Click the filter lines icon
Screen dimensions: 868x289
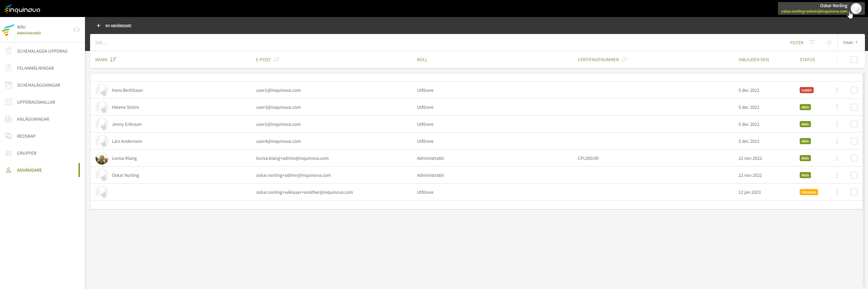[x=812, y=42]
